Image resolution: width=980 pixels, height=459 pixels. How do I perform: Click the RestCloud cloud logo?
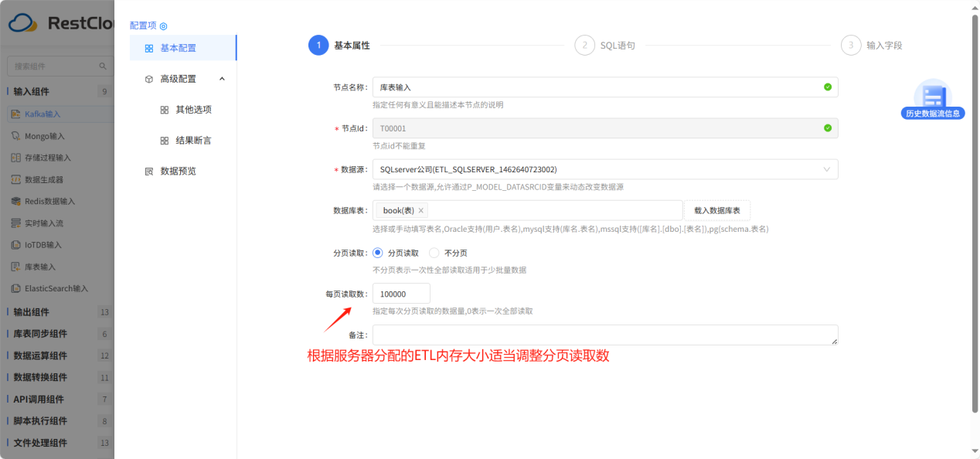[x=22, y=23]
